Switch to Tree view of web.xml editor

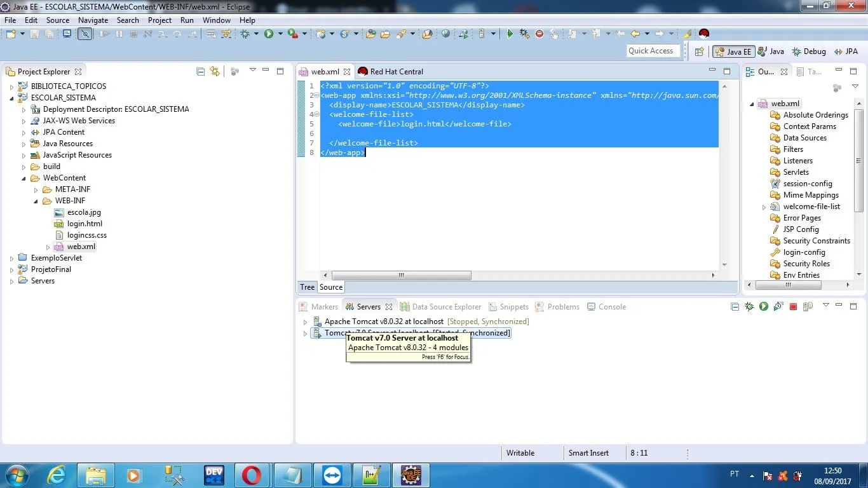pos(307,287)
